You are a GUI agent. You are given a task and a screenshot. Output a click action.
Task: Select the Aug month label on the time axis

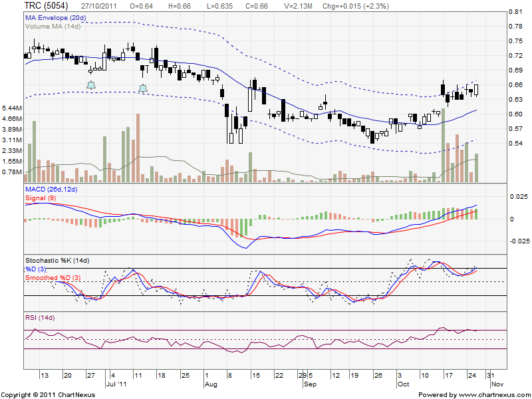coord(210,384)
